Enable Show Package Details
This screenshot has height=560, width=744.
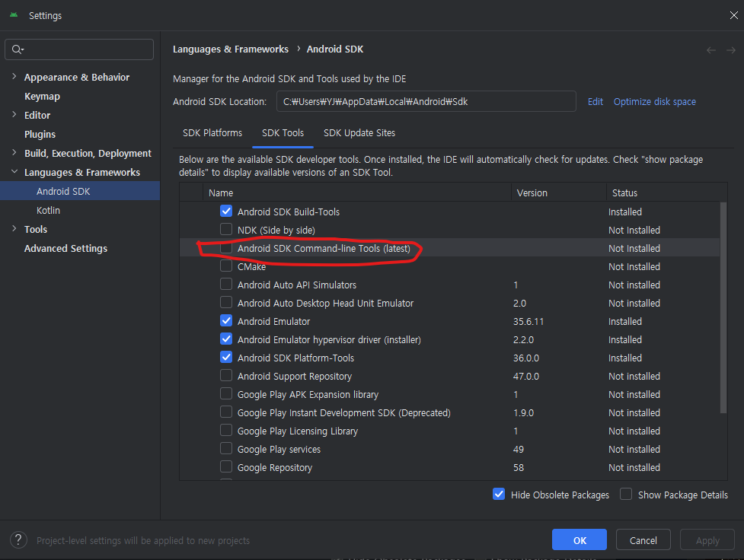626,494
